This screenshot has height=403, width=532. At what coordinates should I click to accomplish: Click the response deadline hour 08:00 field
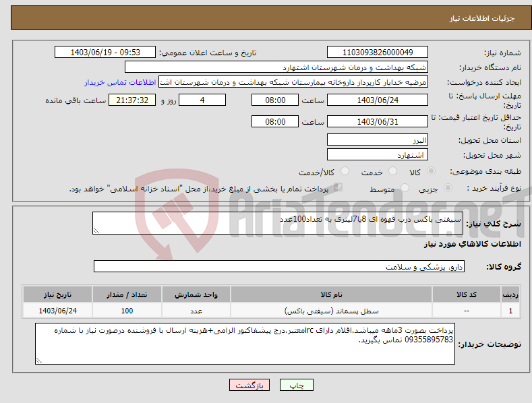point(275,100)
